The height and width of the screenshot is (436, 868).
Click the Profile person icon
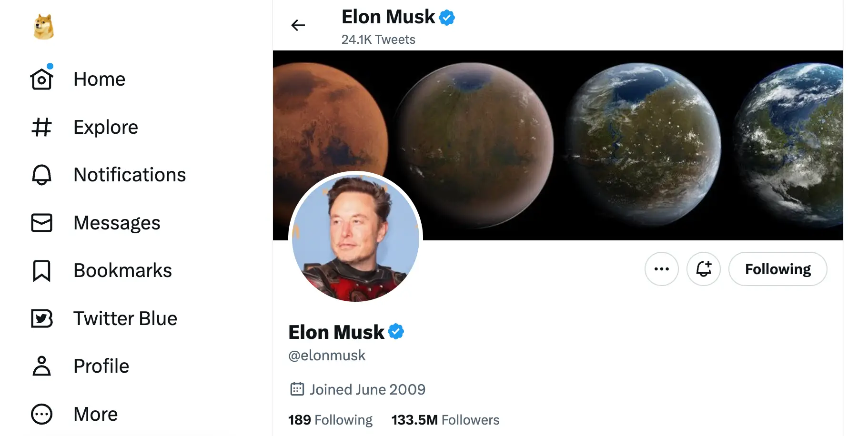pyautogui.click(x=41, y=366)
